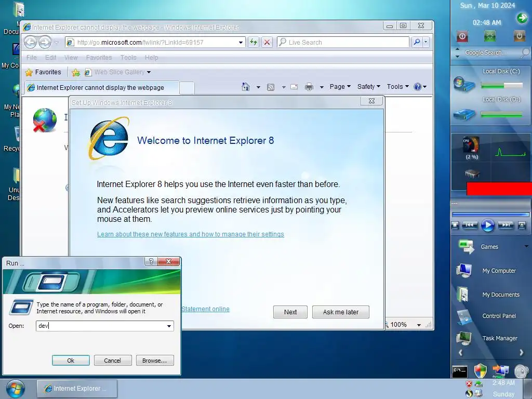Click the RSS Feeds icon
Image resolution: width=532 pixels, height=399 pixels.
pyautogui.click(x=271, y=87)
